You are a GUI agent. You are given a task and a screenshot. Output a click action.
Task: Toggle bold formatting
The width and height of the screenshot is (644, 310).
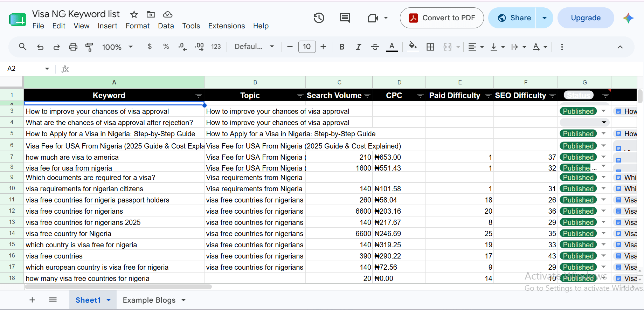coord(342,47)
